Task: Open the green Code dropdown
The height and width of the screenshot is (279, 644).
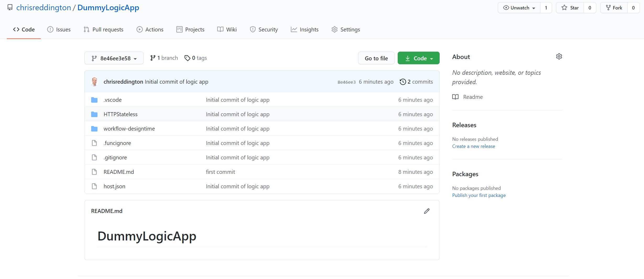Action: (418, 58)
